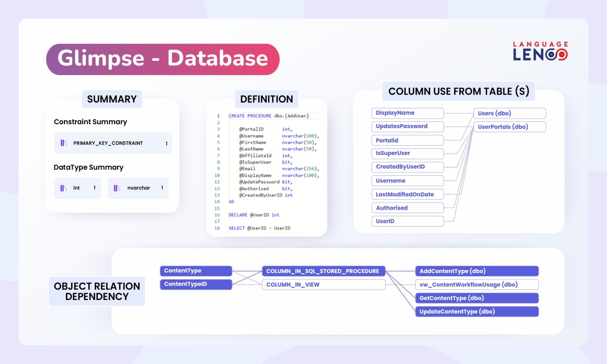Viewport: 607px width, 364px height.
Task: Open COLUMN USE FROM TABLE (S) header
Action: [x=459, y=91]
